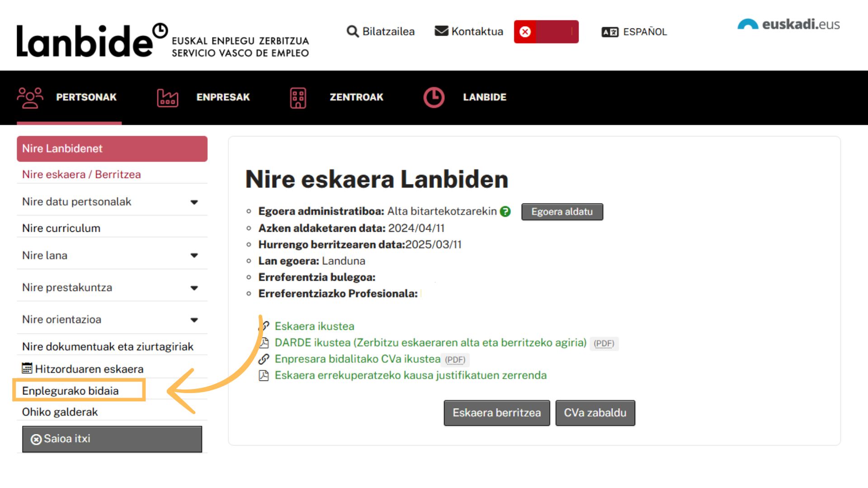Select Enplegurako bidaia menu item
Screen dimensions: 868x488
[x=70, y=391]
